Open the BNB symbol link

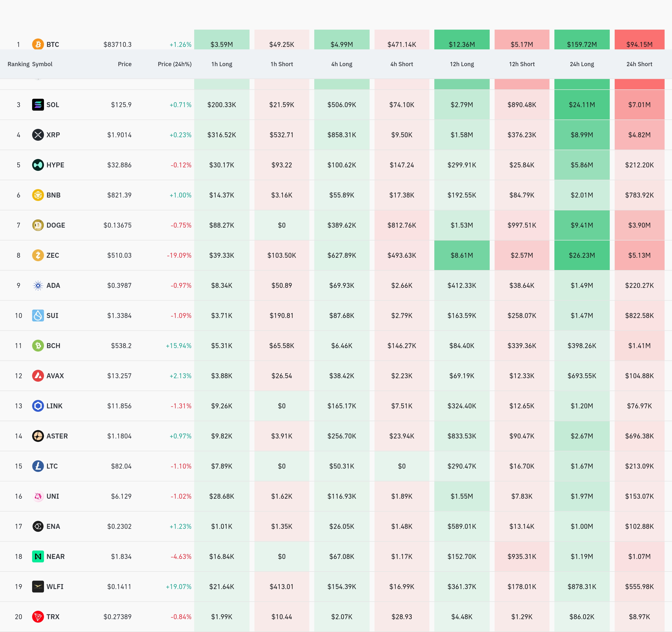[53, 195]
